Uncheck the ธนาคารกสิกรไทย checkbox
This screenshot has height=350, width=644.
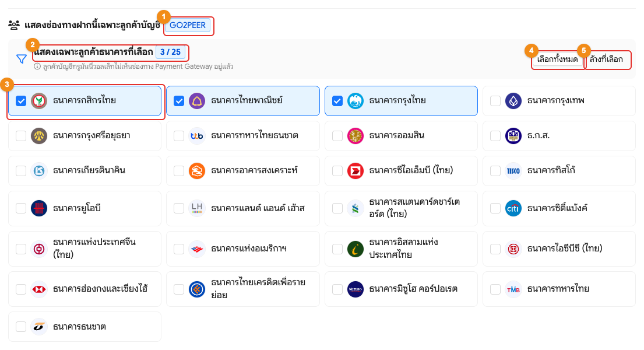21,101
